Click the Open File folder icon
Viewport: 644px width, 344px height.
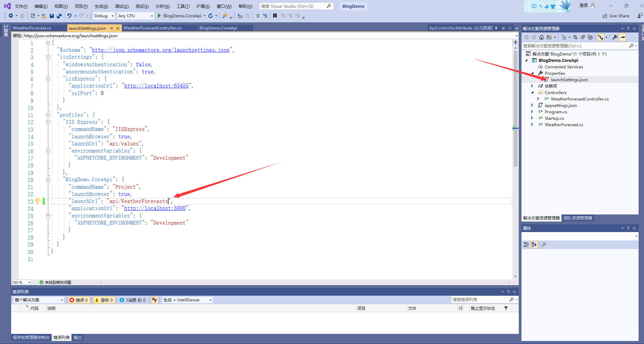click(44, 16)
